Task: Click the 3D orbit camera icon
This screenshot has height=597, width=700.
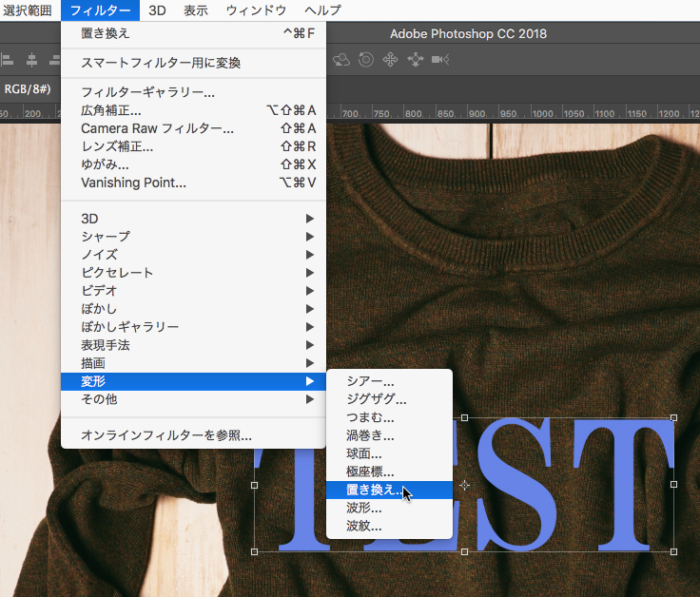Action: pyautogui.click(x=341, y=60)
